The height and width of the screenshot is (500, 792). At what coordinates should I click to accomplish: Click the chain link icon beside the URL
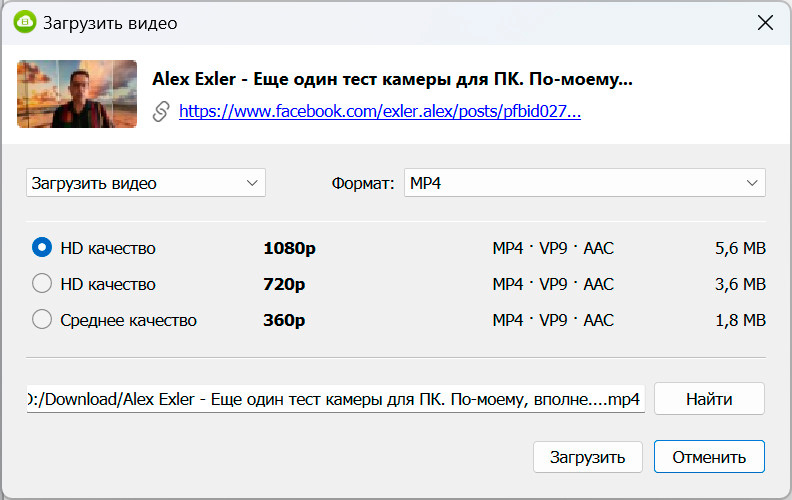(161, 112)
